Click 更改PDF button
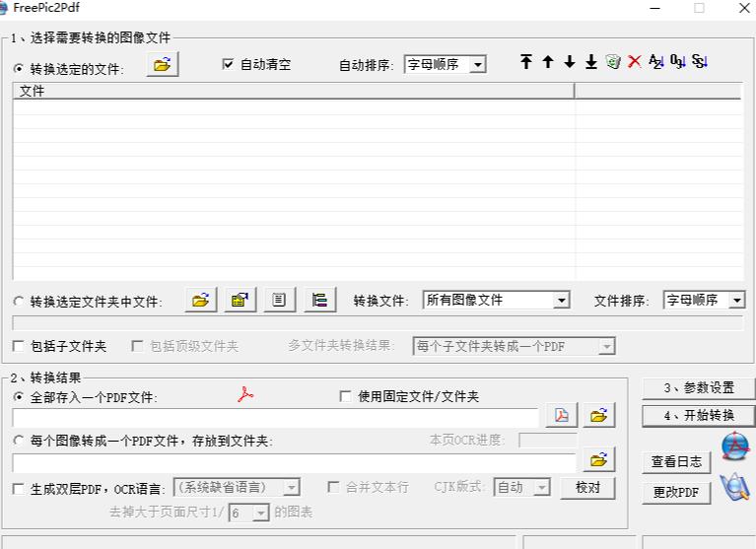 [x=676, y=492]
